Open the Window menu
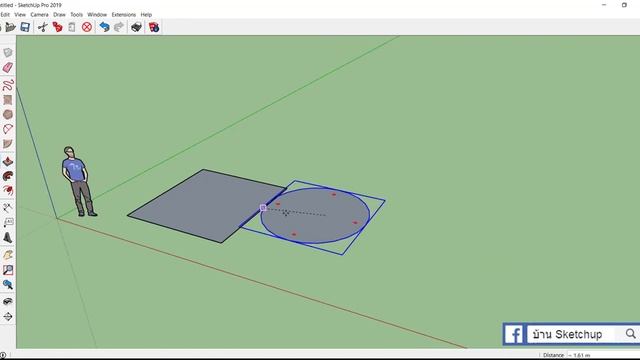 (x=97, y=15)
